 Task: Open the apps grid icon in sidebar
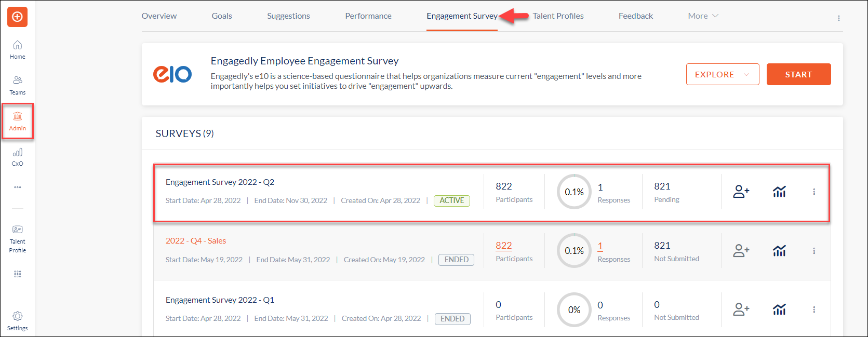(17, 274)
